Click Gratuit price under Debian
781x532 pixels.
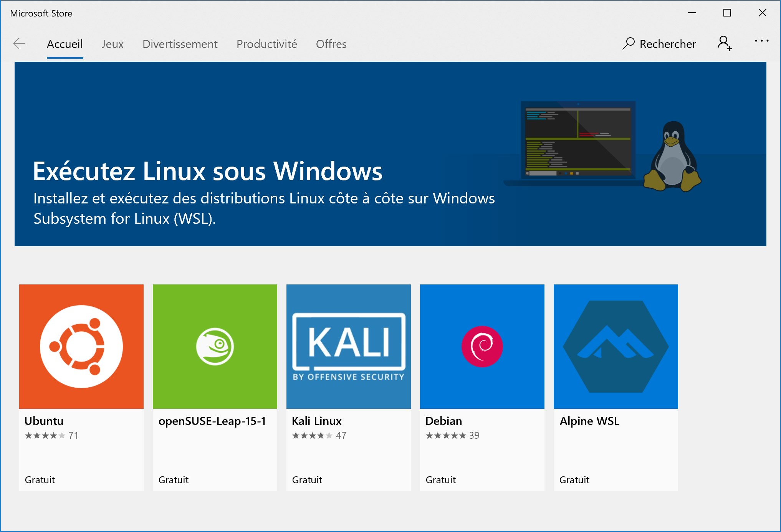click(x=441, y=480)
